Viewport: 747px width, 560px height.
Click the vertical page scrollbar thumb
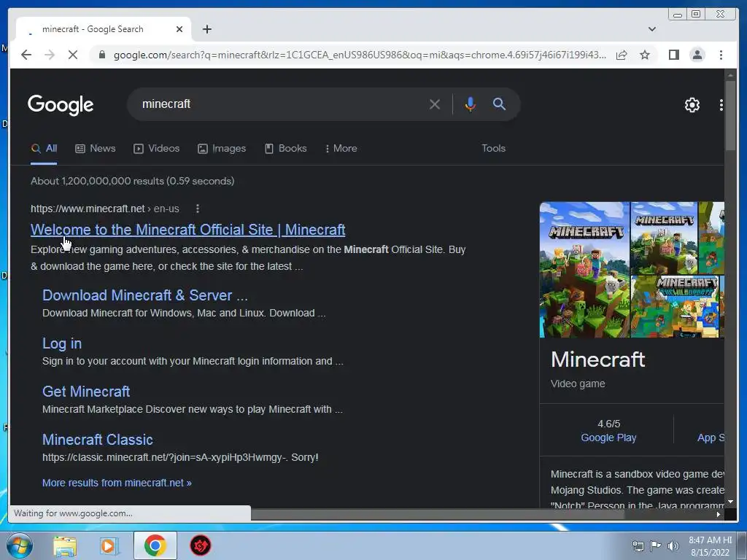point(729,116)
